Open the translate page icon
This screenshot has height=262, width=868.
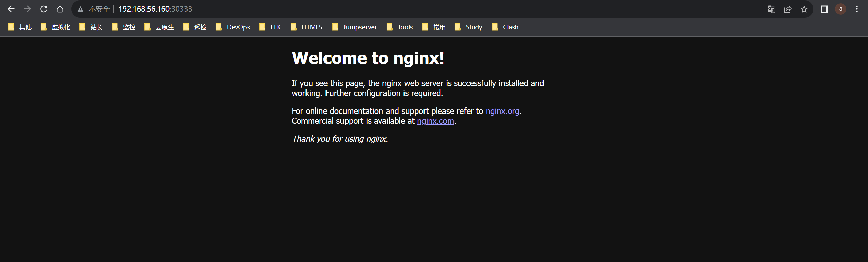coord(771,9)
